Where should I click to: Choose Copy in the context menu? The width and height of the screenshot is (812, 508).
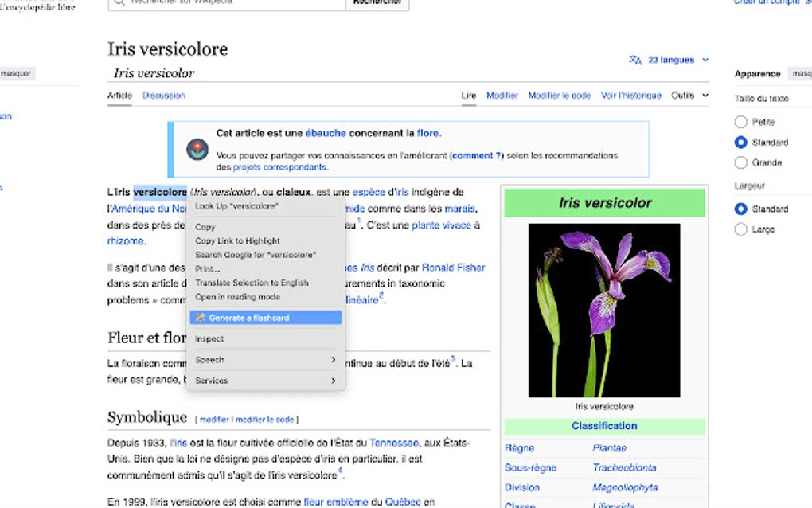pyautogui.click(x=266, y=227)
